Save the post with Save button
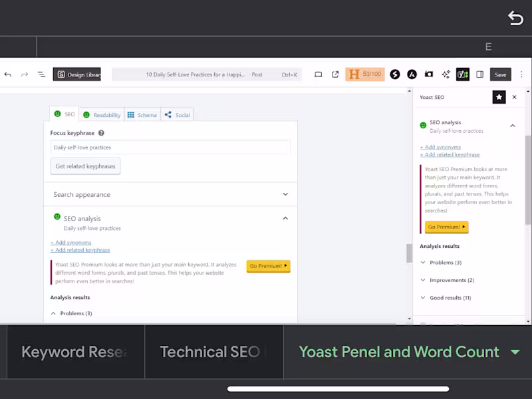The image size is (532, 399). point(501,74)
